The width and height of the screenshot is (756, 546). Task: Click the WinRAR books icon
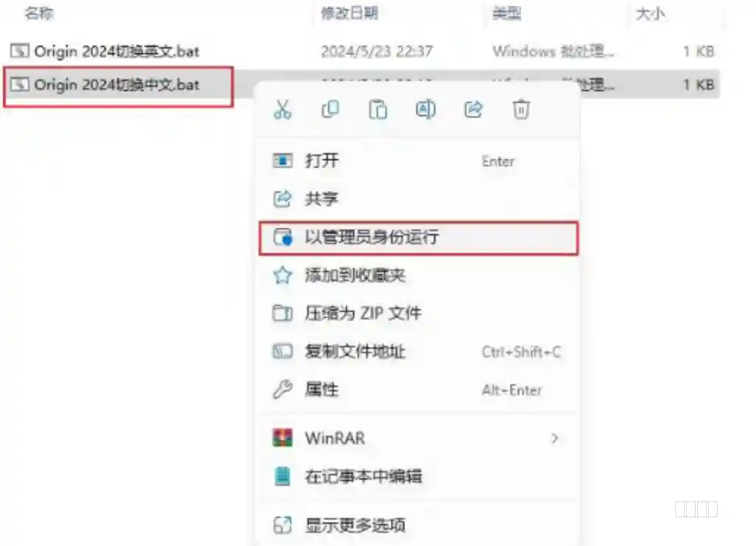pos(282,438)
